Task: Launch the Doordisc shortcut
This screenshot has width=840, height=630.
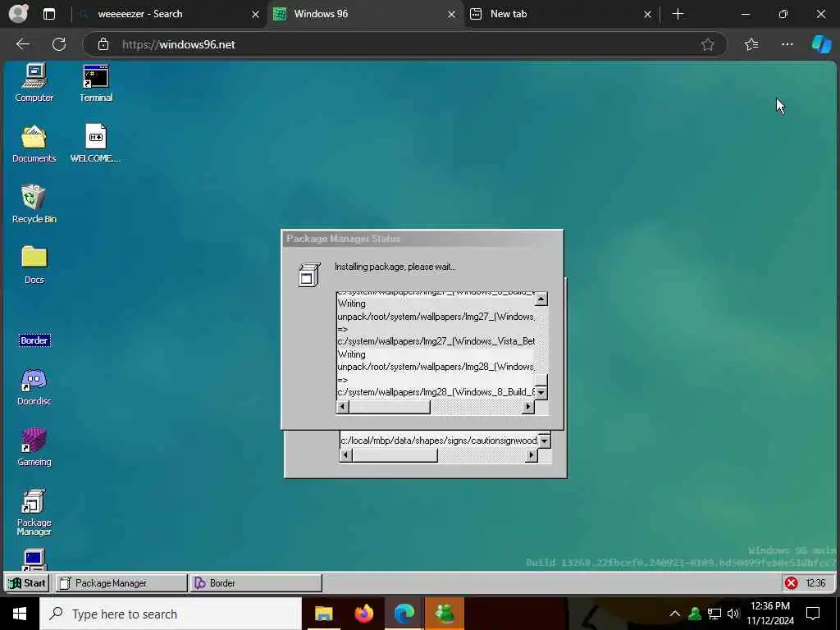Action: coord(34,386)
